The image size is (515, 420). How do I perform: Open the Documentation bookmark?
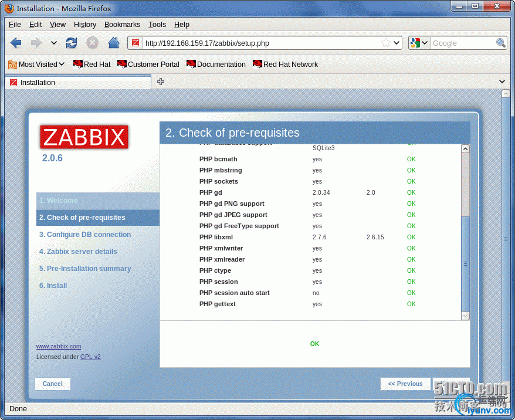(216, 65)
